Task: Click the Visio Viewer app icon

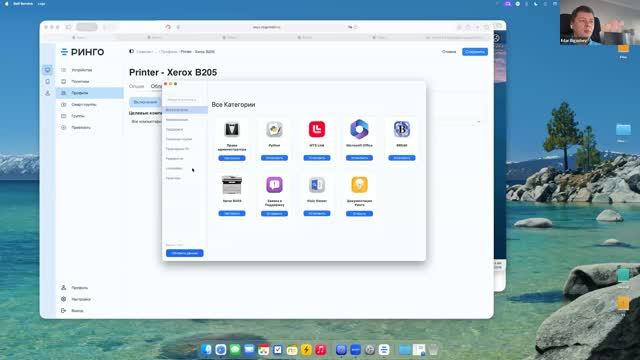Action: [x=317, y=185]
